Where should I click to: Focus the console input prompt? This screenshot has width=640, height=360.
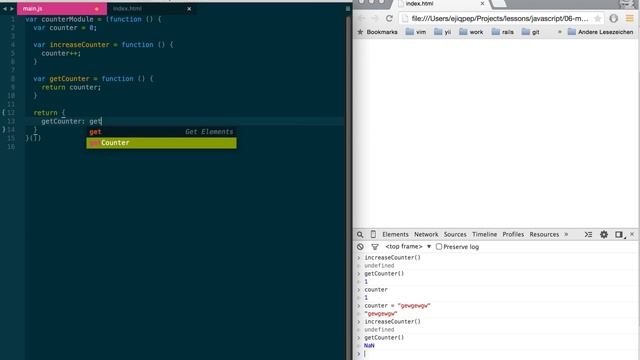point(498,354)
